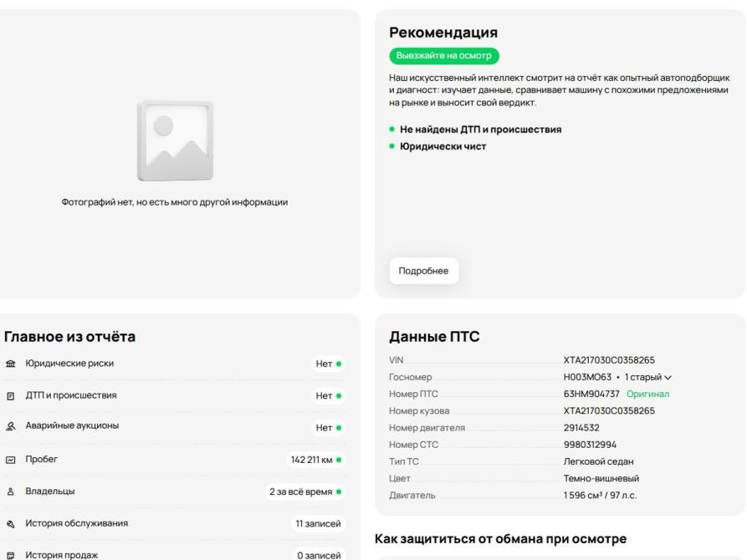747x560 pixels.
Task: Click the 'Нет' badge for salvage auctions
Action: pyautogui.click(x=328, y=428)
